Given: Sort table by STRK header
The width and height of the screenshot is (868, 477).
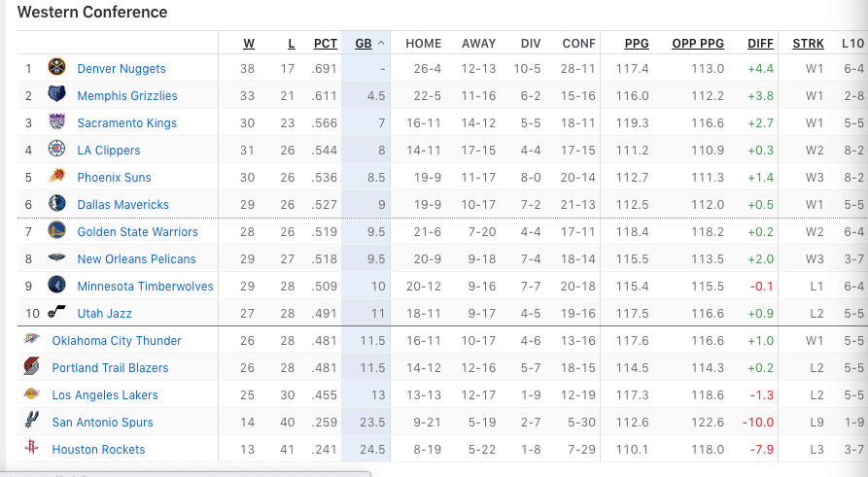Looking at the screenshot, I should click(x=808, y=44).
